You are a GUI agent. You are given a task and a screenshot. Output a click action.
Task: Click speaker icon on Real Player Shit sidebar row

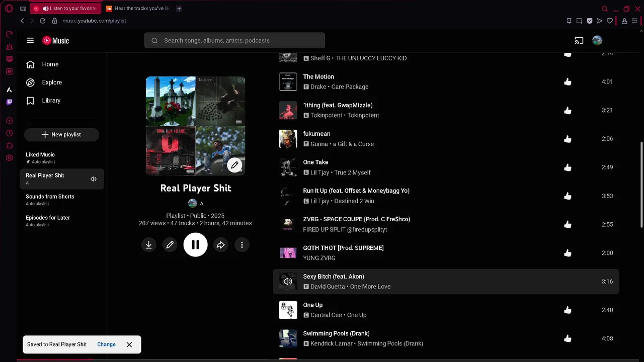(x=94, y=179)
